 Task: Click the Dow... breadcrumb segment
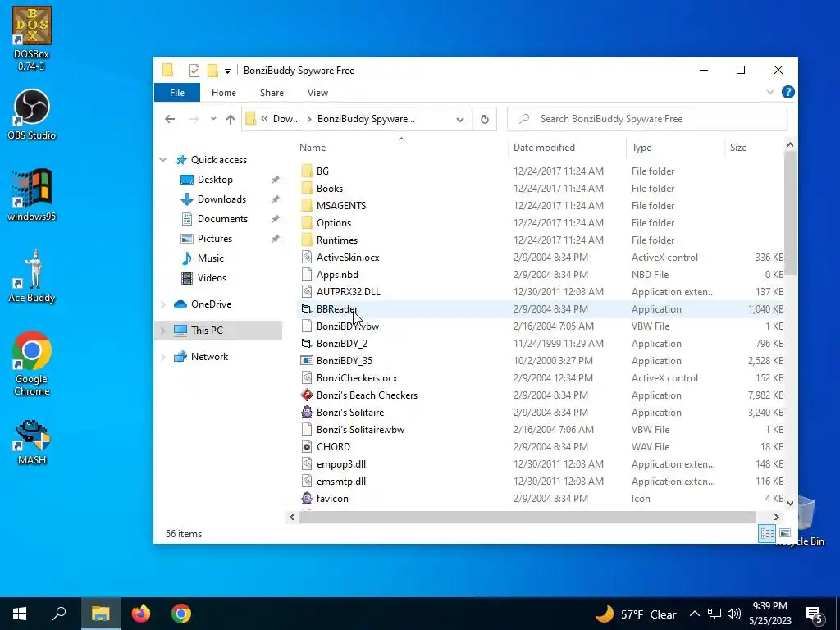(286, 119)
